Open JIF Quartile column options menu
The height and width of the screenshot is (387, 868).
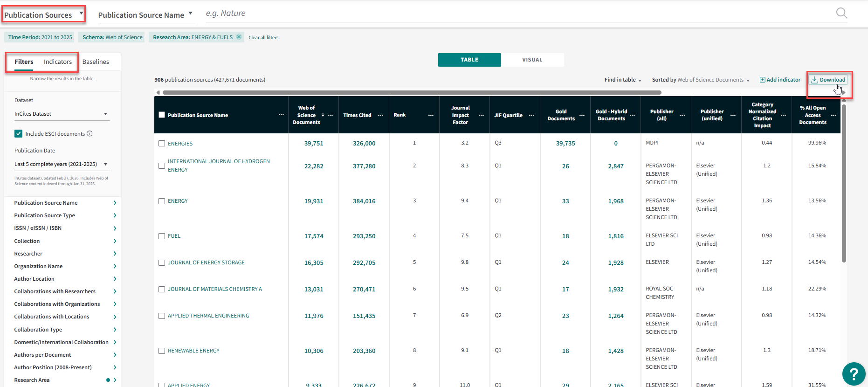point(531,115)
